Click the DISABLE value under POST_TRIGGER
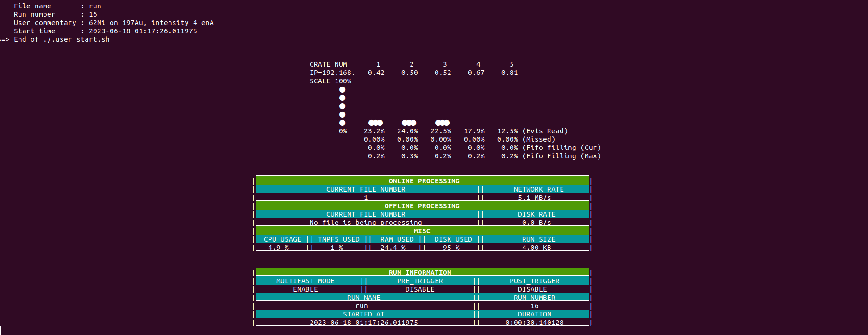Screen dimensions: 868x335 [532, 289]
